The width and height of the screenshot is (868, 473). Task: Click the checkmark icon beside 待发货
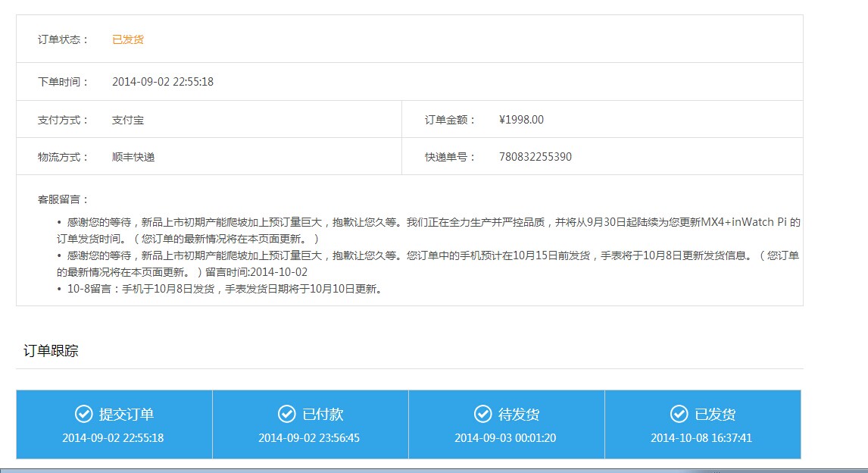point(482,414)
